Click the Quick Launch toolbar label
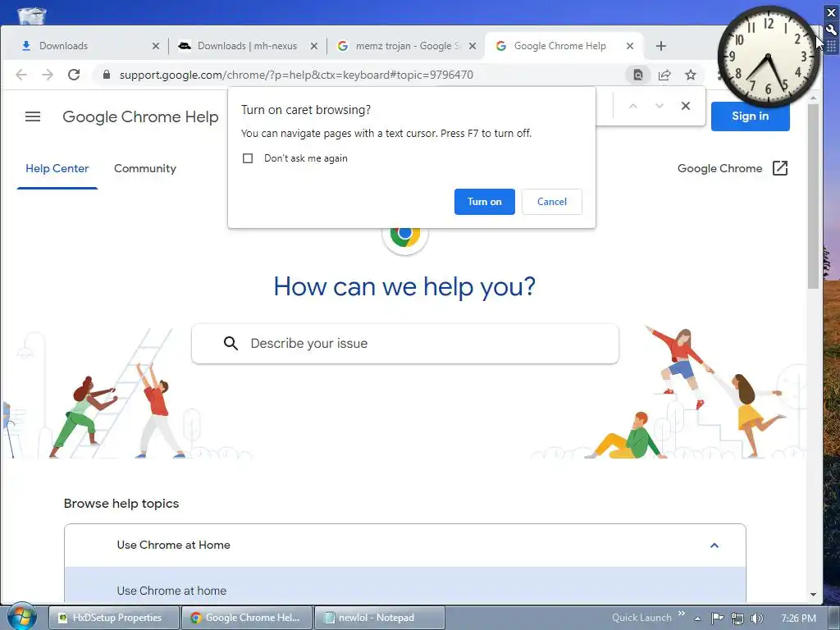Screen dimensions: 840x630 (641, 618)
